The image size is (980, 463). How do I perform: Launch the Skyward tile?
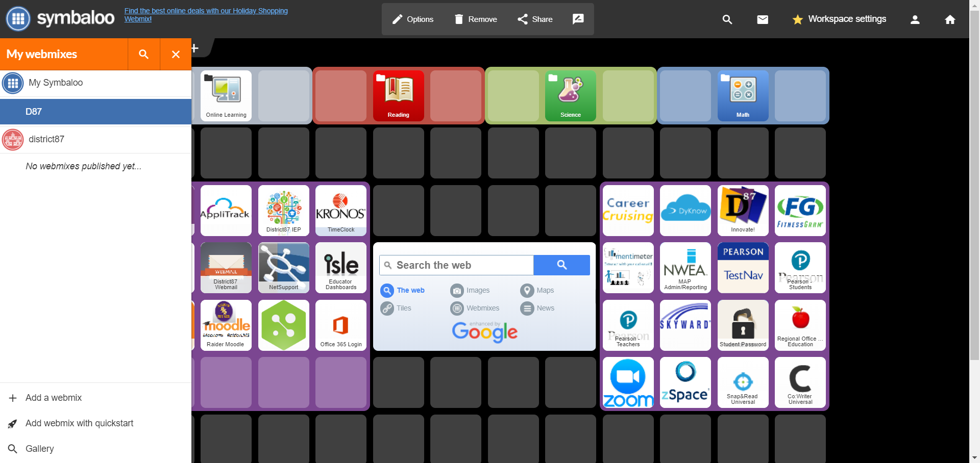tap(685, 325)
